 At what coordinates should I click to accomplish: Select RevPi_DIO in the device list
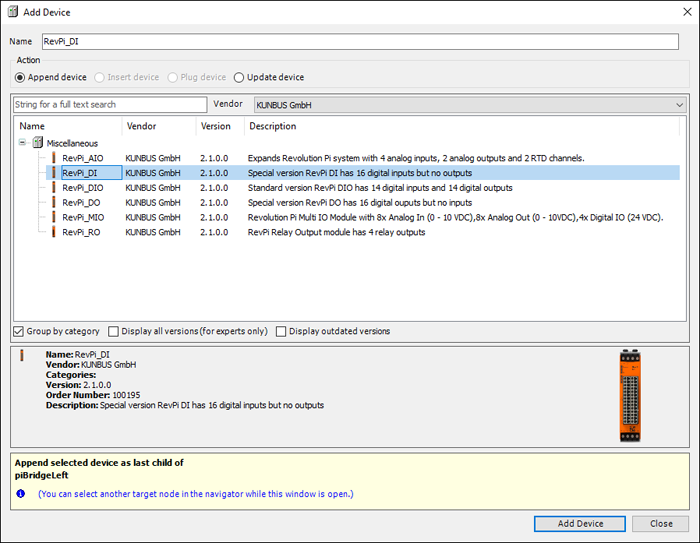(83, 188)
